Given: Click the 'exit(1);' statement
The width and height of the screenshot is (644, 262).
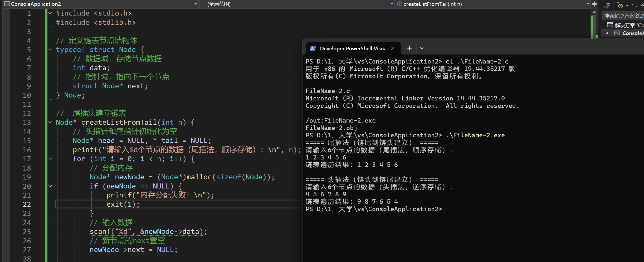Looking at the screenshot, I should click(x=123, y=204).
